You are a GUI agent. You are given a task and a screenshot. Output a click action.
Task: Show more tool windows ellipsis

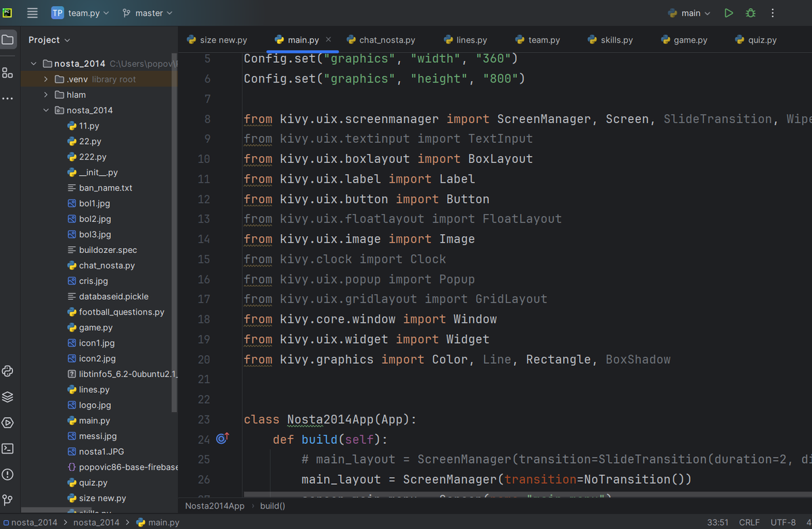(7, 99)
